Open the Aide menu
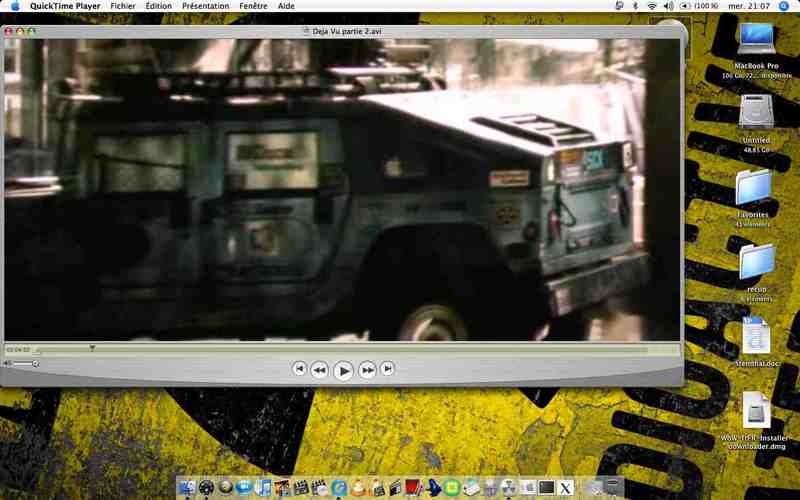The width and height of the screenshot is (800, 500). [x=286, y=6]
